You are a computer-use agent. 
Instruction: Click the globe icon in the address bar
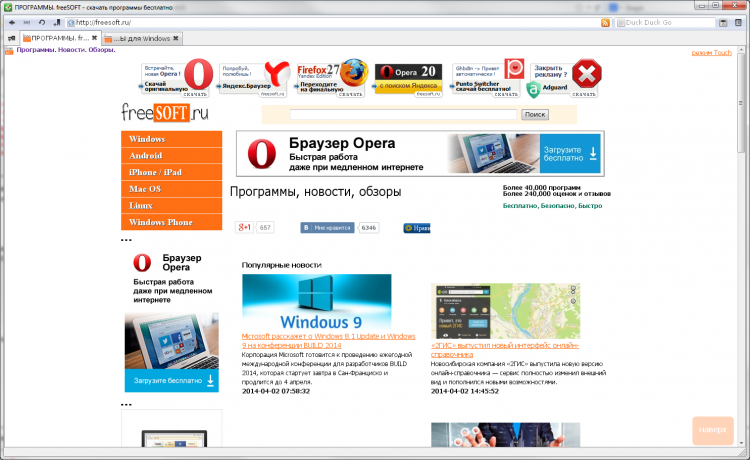[x=71, y=22]
